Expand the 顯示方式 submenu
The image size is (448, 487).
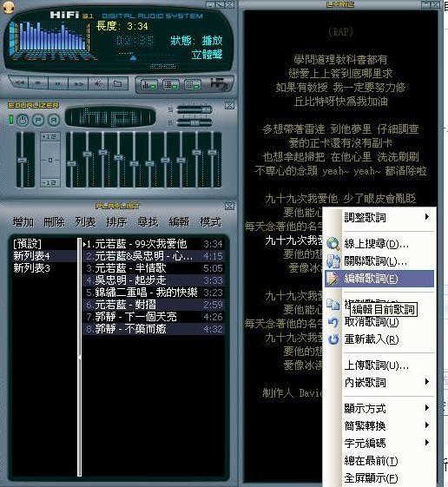point(379,408)
